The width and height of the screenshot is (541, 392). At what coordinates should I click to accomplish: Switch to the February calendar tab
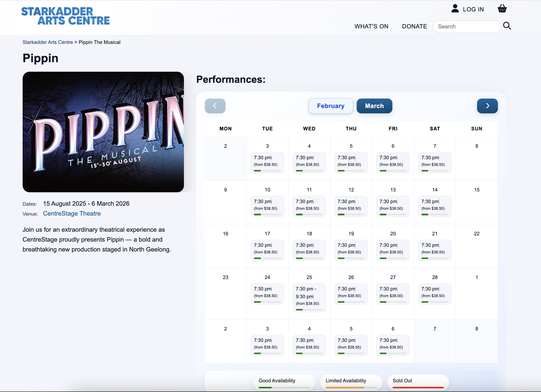click(x=331, y=106)
